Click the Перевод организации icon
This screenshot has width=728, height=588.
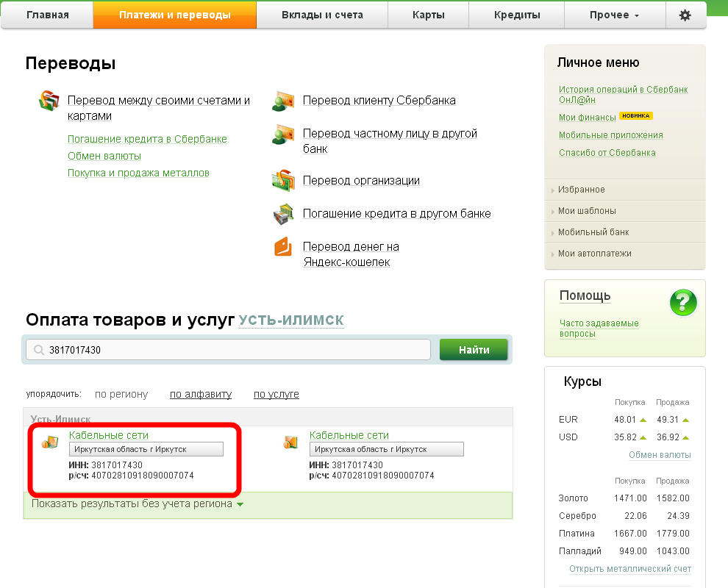283,181
